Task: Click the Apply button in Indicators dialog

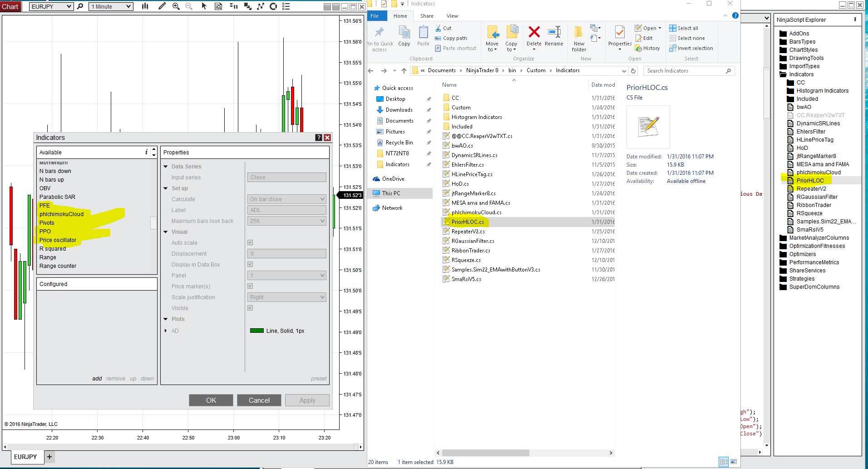Action: [x=307, y=400]
